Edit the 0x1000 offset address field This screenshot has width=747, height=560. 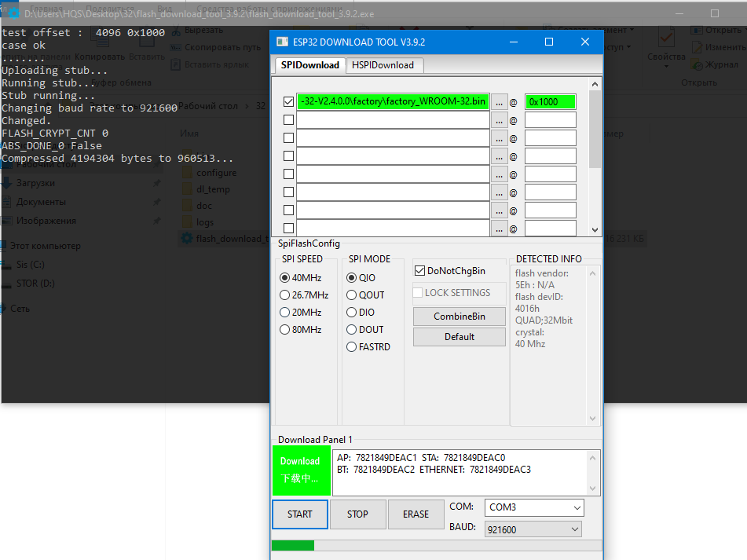click(551, 102)
